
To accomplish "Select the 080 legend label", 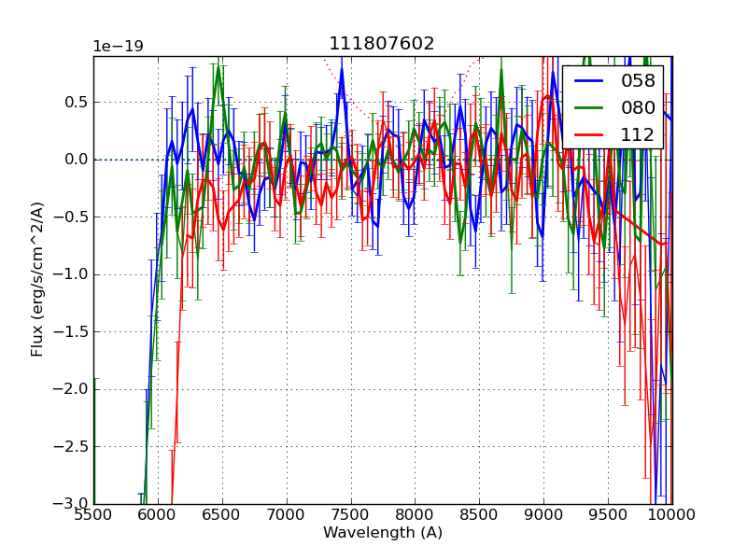I will (x=638, y=108).
